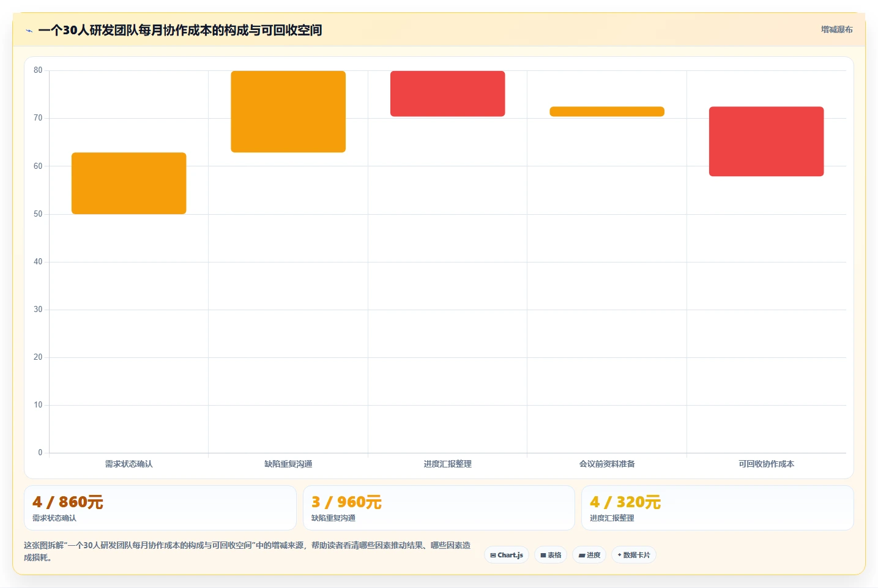Click the y-axis value 40

[38, 262]
